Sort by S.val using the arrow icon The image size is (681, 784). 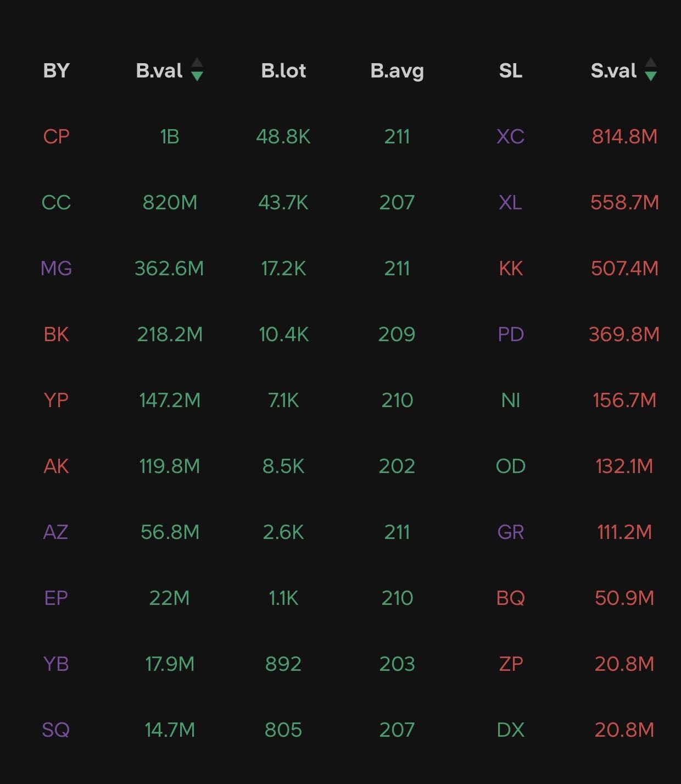click(651, 70)
